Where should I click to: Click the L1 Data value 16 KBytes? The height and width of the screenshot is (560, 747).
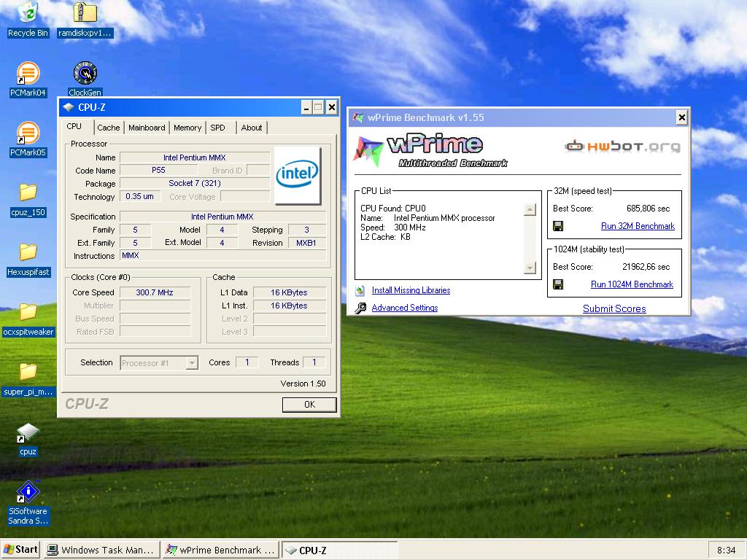tap(289, 293)
